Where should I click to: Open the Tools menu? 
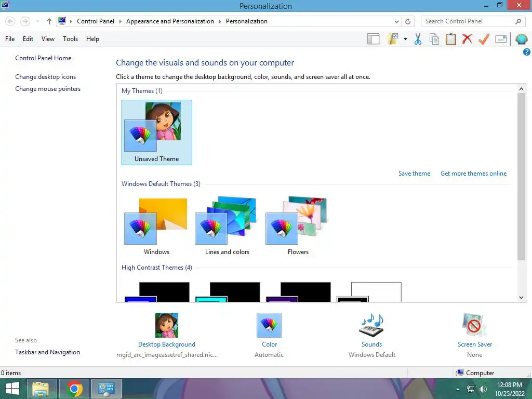pyautogui.click(x=70, y=39)
